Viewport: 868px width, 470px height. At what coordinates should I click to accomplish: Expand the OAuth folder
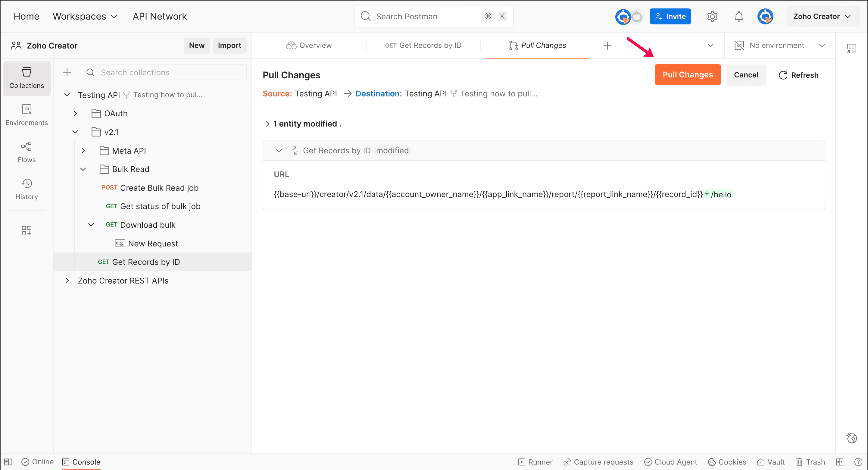(75, 114)
